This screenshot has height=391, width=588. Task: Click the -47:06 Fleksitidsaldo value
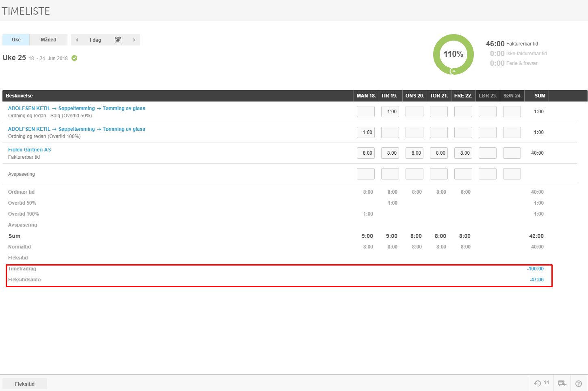point(536,280)
